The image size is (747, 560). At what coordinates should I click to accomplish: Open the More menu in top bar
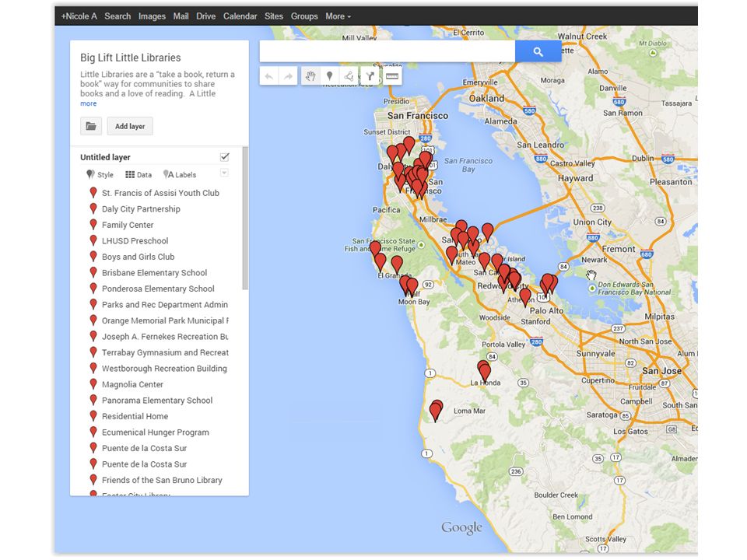pos(338,16)
